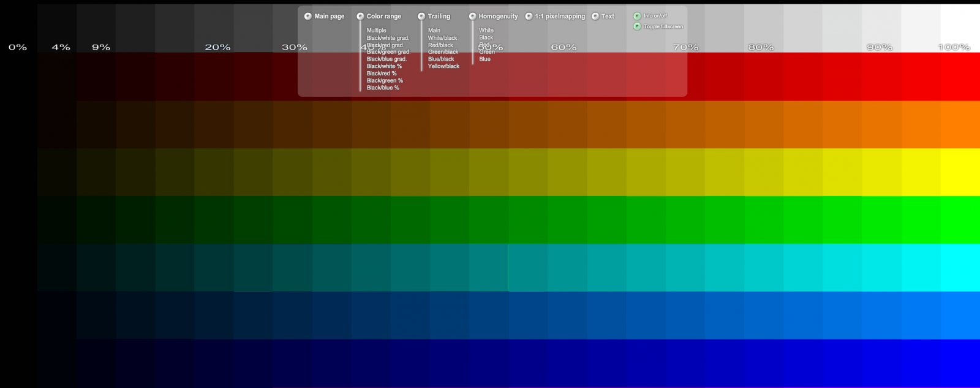
Task: Click the round icon beside Text
Action: [595, 17]
